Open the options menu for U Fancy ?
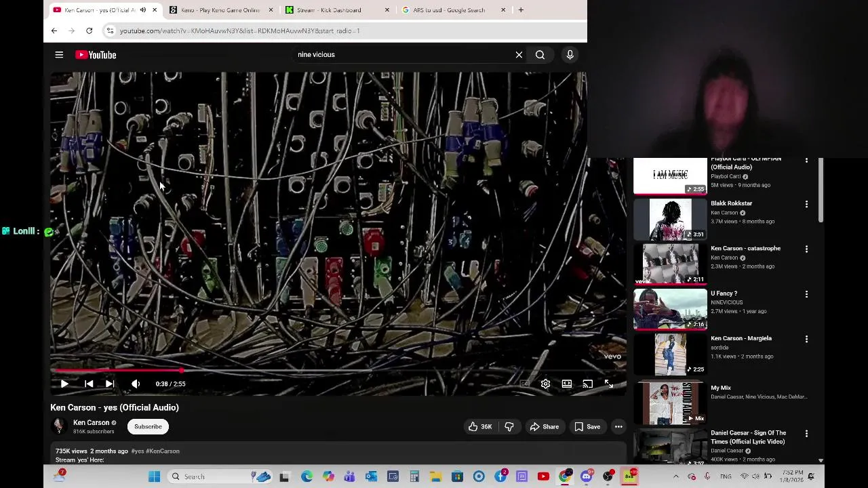This screenshot has width=868, height=488. click(x=806, y=294)
